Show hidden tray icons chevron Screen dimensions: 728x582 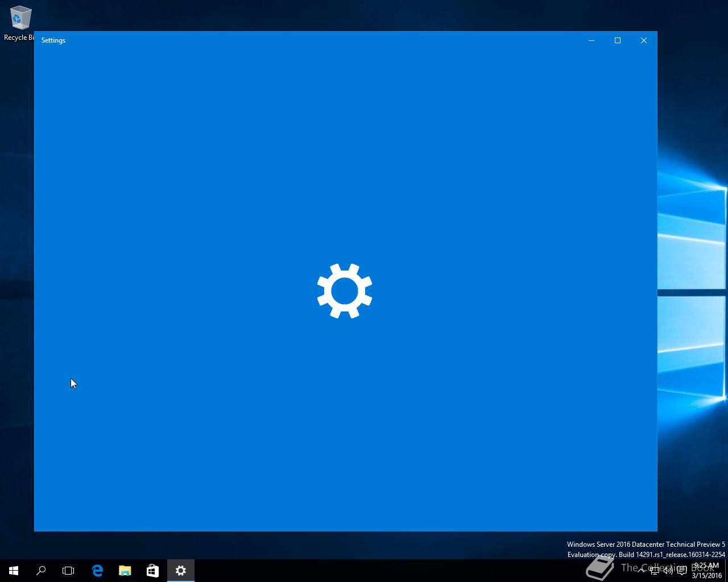(641, 571)
